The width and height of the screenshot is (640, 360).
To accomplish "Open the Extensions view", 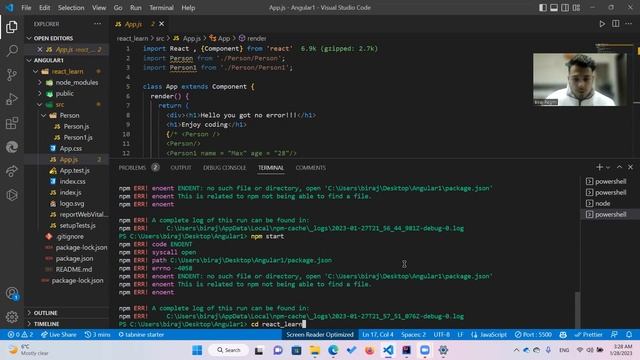I will coord(12,123).
